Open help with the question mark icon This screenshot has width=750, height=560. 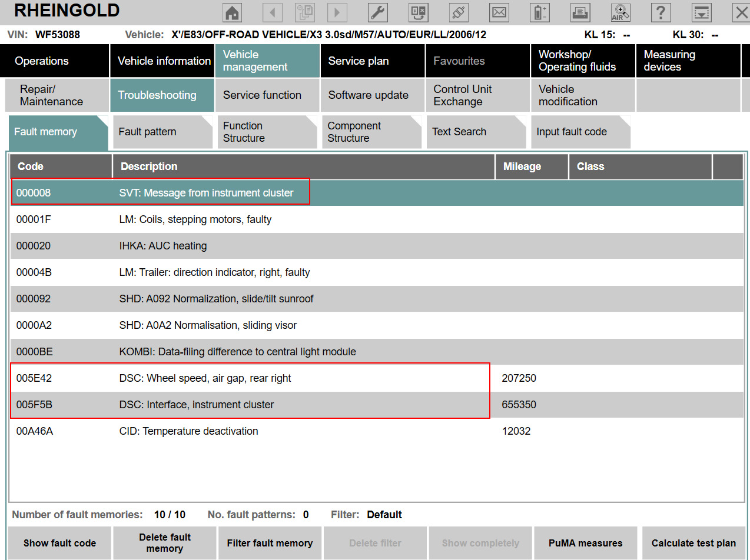point(661,12)
